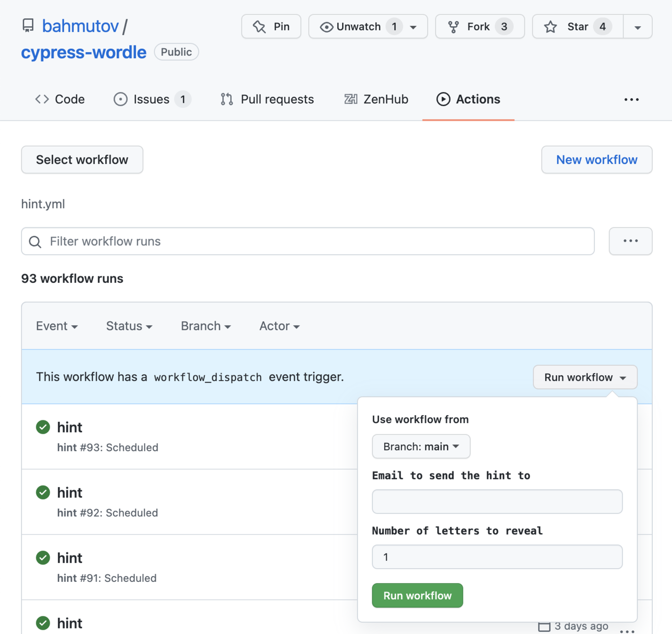Viewport: 672px width, 634px height.
Task: Open the hint run titled #92
Action: point(70,493)
